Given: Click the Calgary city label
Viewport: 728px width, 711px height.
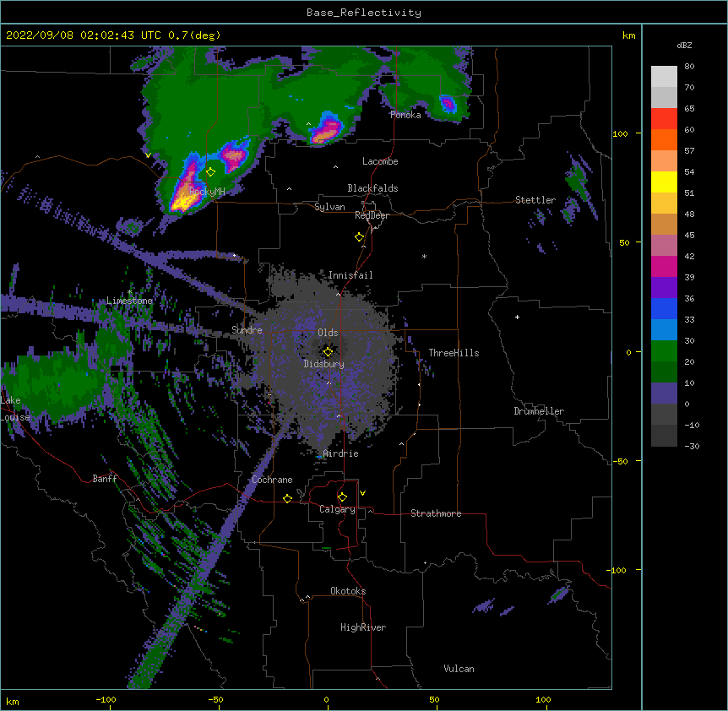Looking at the screenshot, I should point(337,509).
